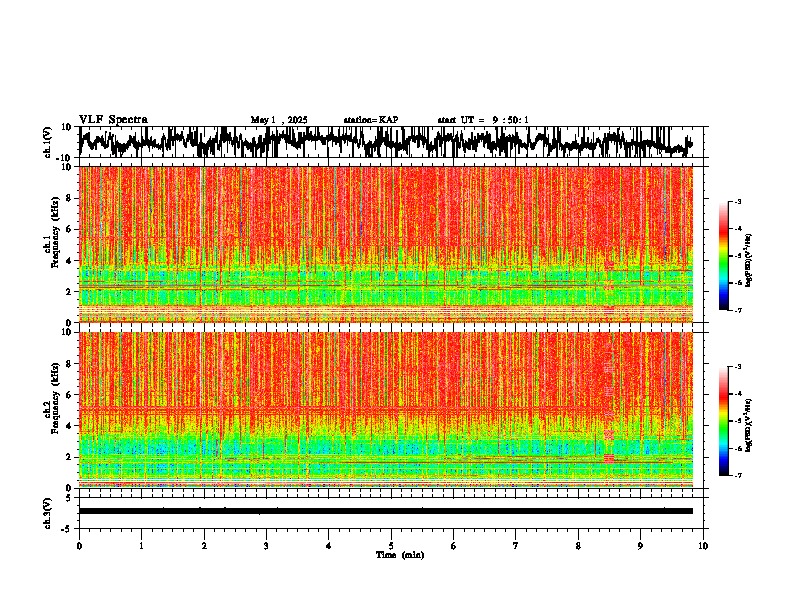The width and height of the screenshot is (792, 612).
Task: Click time axis tick label "9"
Action: [640, 546]
